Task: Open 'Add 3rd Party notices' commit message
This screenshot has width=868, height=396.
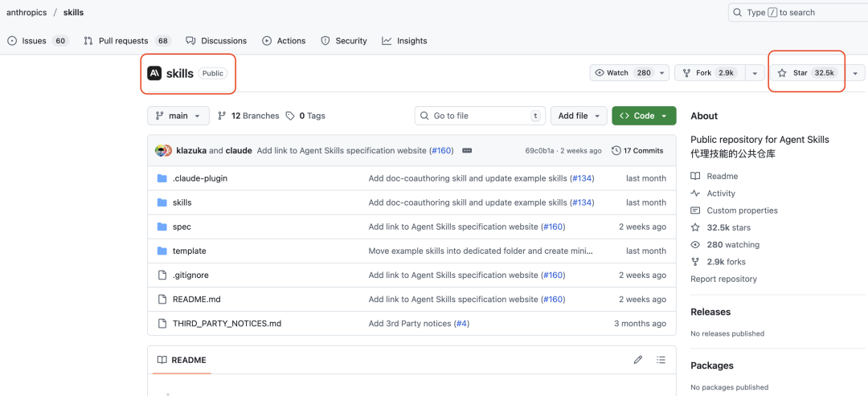Action: click(x=410, y=323)
